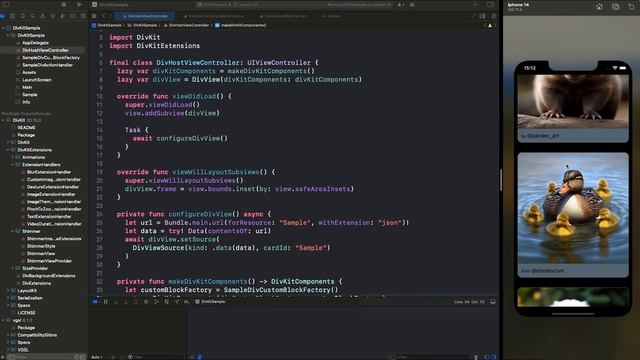
Task: Tap @shedevrum caption in simulator
Action: point(548,271)
